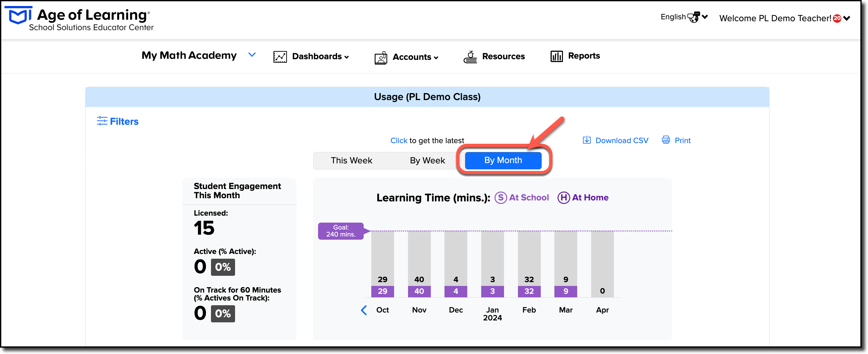Click the Filters sliders icon
This screenshot has width=868, height=354.
[x=102, y=121]
